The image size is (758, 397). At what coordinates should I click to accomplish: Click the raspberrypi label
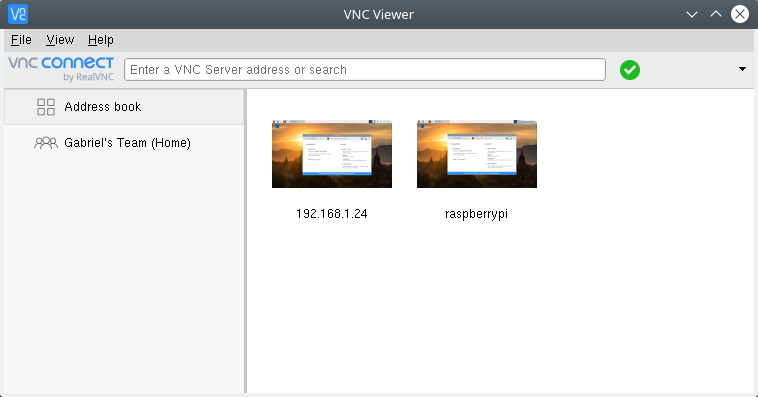coord(477,214)
